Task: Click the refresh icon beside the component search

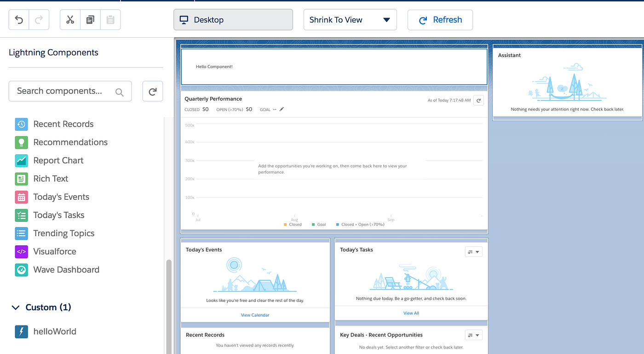Action: tap(152, 91)
